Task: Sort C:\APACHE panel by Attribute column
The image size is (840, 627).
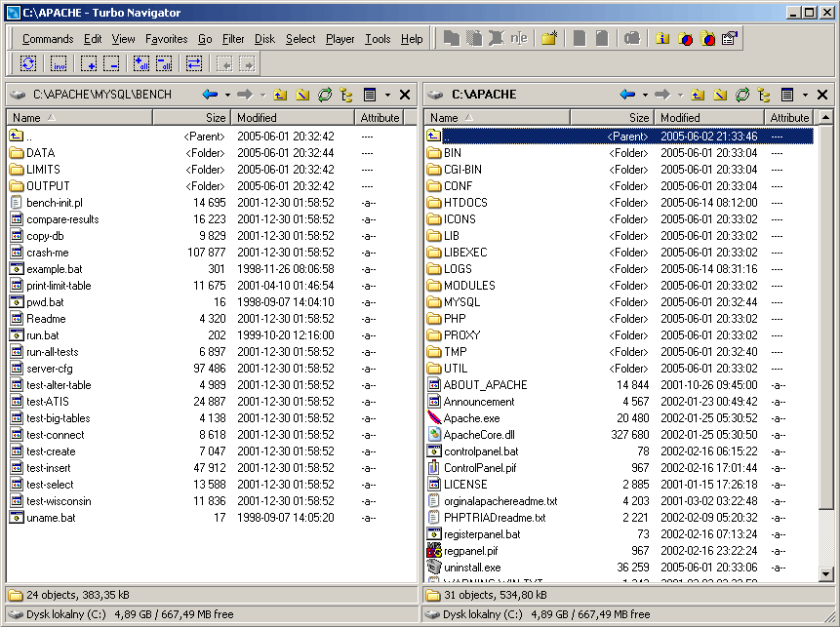Action: click(789, 117)
